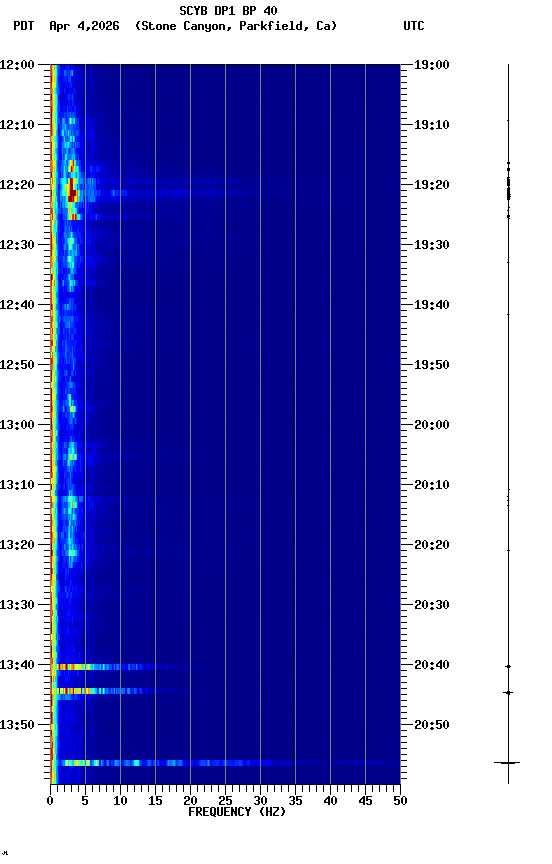Click the 20:10 UTC time label

[432, 485]
